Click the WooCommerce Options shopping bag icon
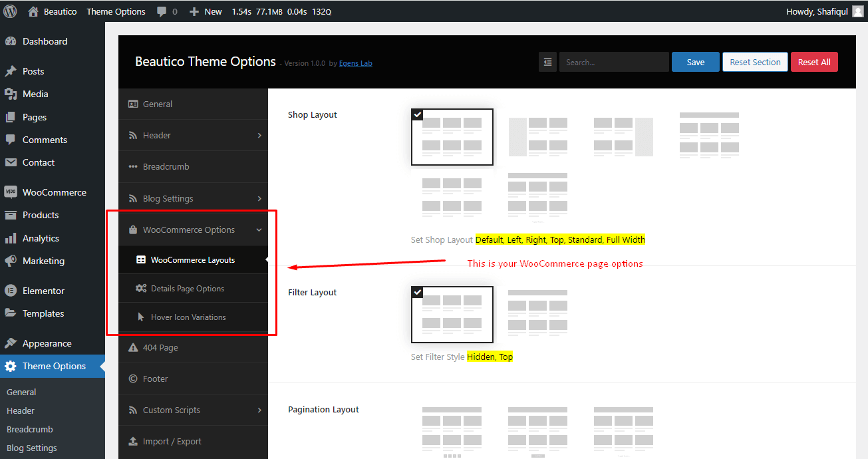 pos(133,230)
